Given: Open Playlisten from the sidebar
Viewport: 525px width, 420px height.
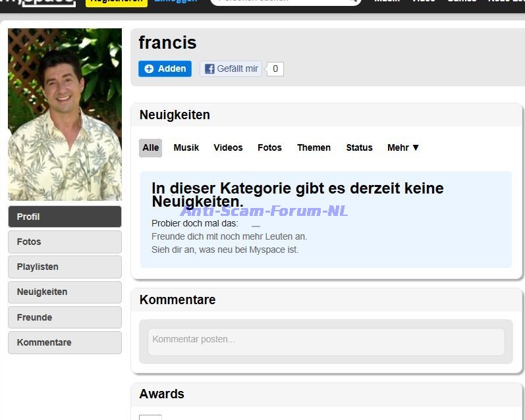Looking at the screenshot, I should point(65,267).
